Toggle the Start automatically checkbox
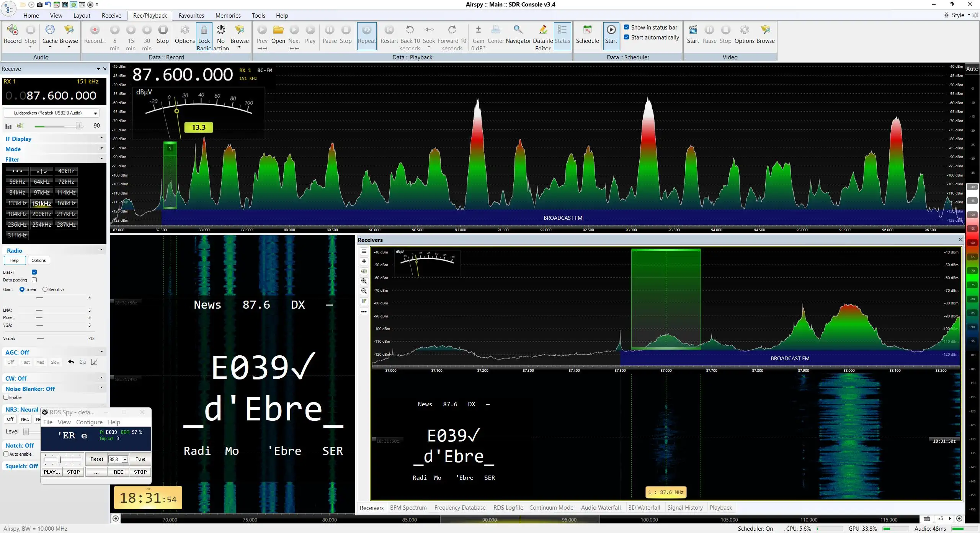 pos(627,37)
